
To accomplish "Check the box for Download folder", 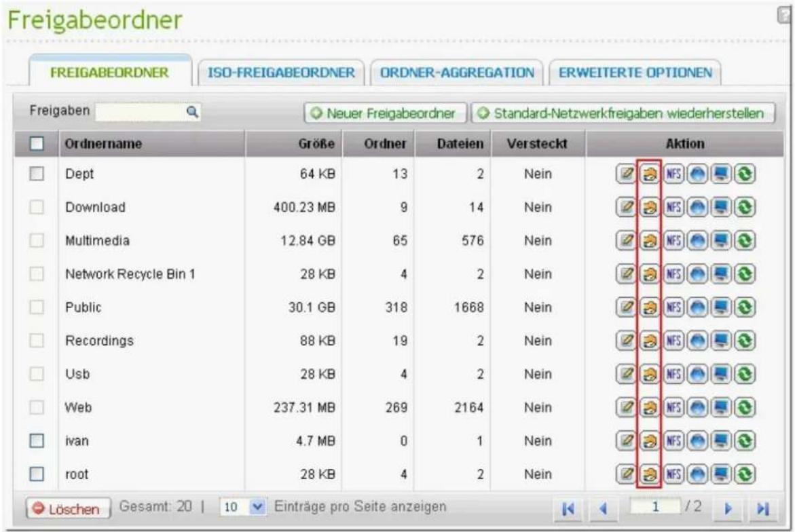I will click(x=37, y=207).
